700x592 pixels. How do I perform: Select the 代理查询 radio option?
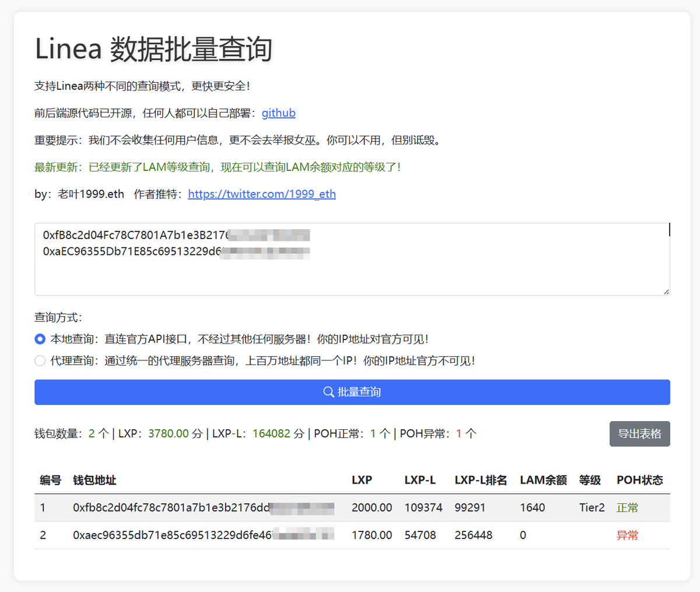pyautogui.click(x=40, y=360)
